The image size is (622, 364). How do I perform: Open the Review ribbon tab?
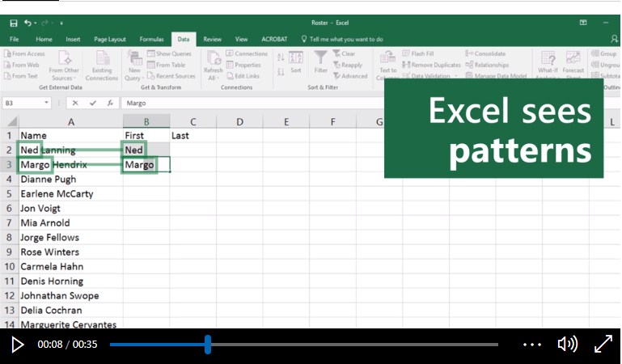point(212,40)
